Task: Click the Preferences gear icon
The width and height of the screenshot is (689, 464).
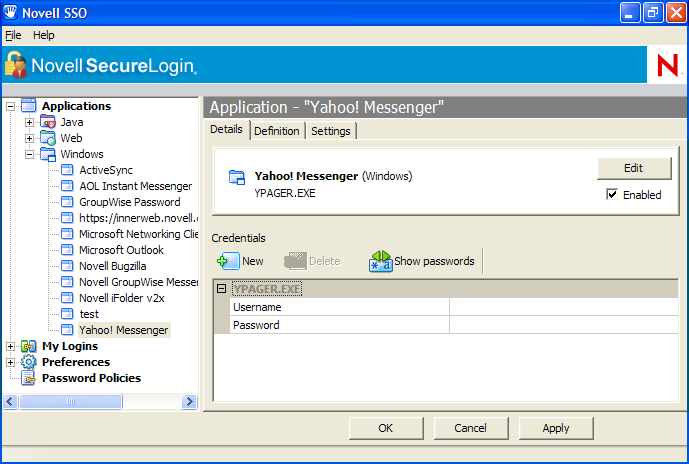Action: [29, 362]
